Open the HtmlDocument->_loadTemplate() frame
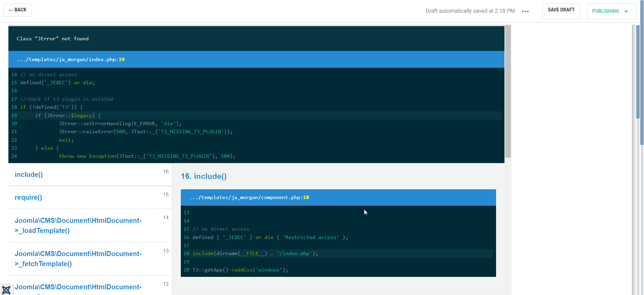Image resolution: width=644 pixels, height=295 pixels. pos(78,226)
